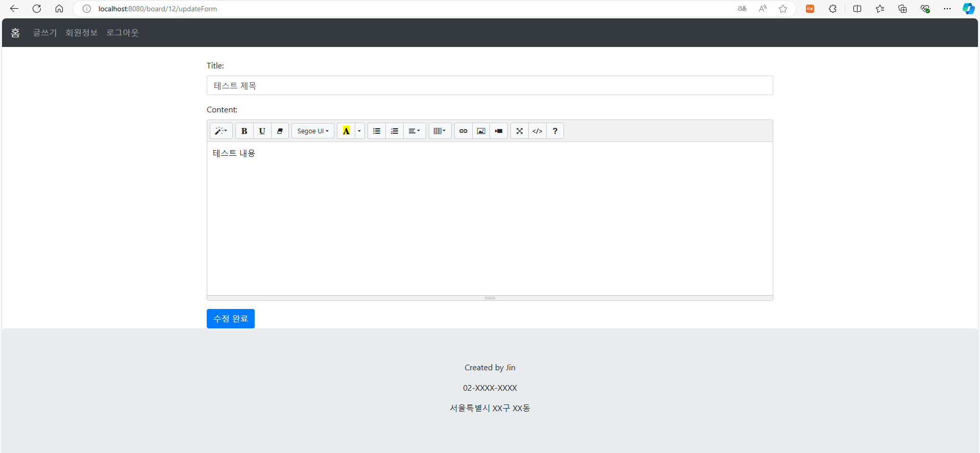This screenshot has width=980, height=453.
Task: Toggle Underline formatting in editor
Action: point(262,131)
